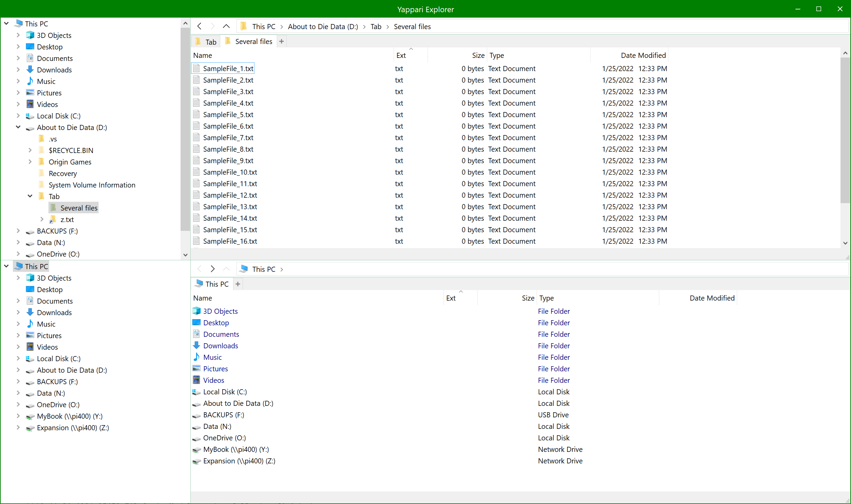Click folder icon in top address bar

point(243,26)
